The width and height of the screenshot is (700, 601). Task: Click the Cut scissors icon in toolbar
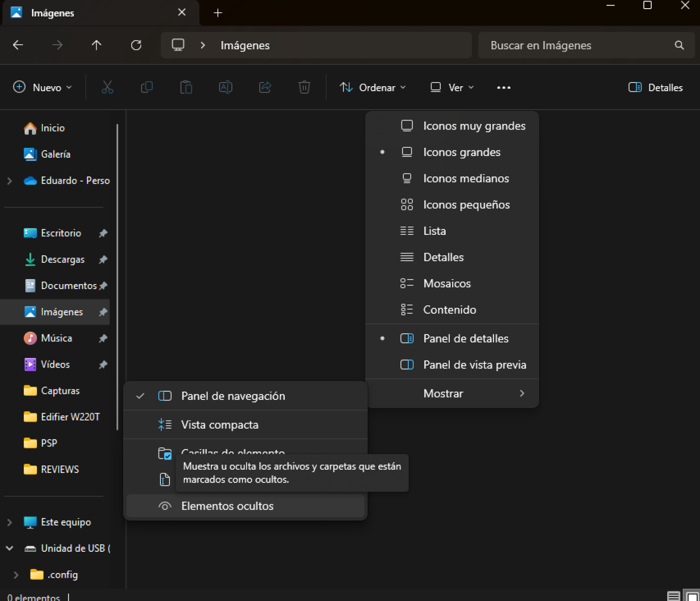click(107, 87)
